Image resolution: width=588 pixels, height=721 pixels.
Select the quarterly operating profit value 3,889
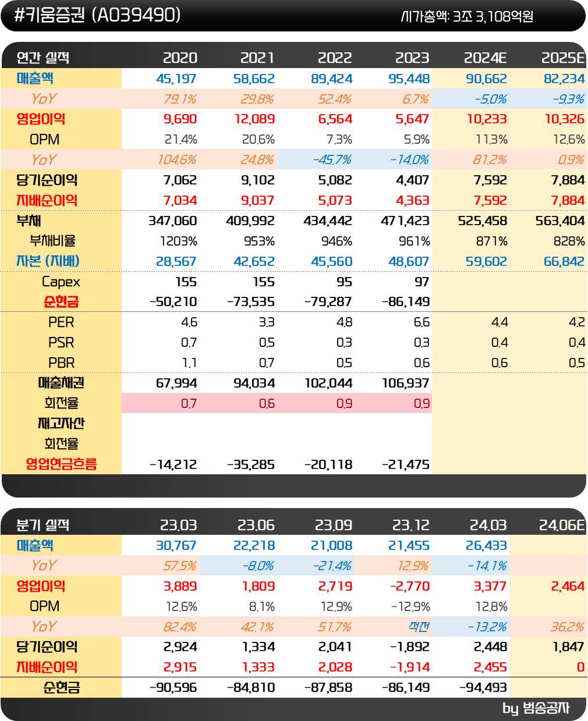click(x=180, y=586)
